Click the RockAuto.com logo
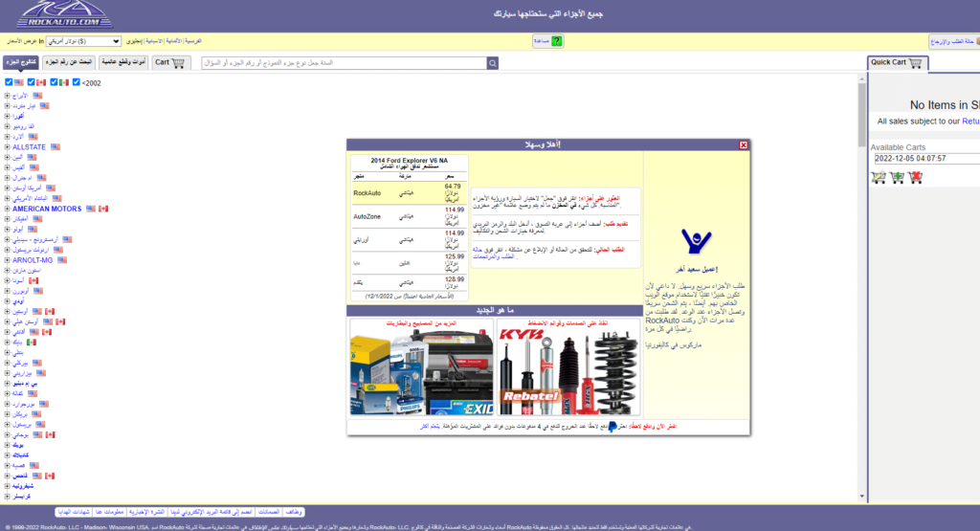Viewport: 980px width, 531px height. click(x=64, y=14)
